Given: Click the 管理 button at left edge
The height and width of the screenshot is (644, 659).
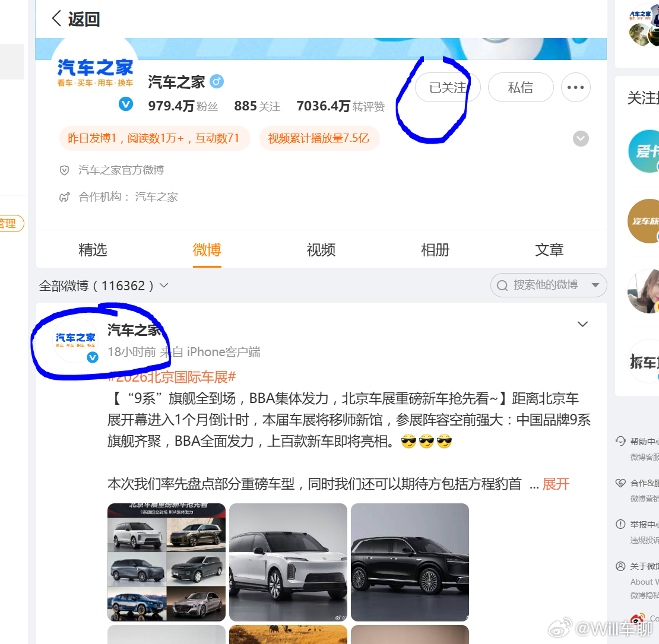Looking at the screenshot, I should (11, 223).
